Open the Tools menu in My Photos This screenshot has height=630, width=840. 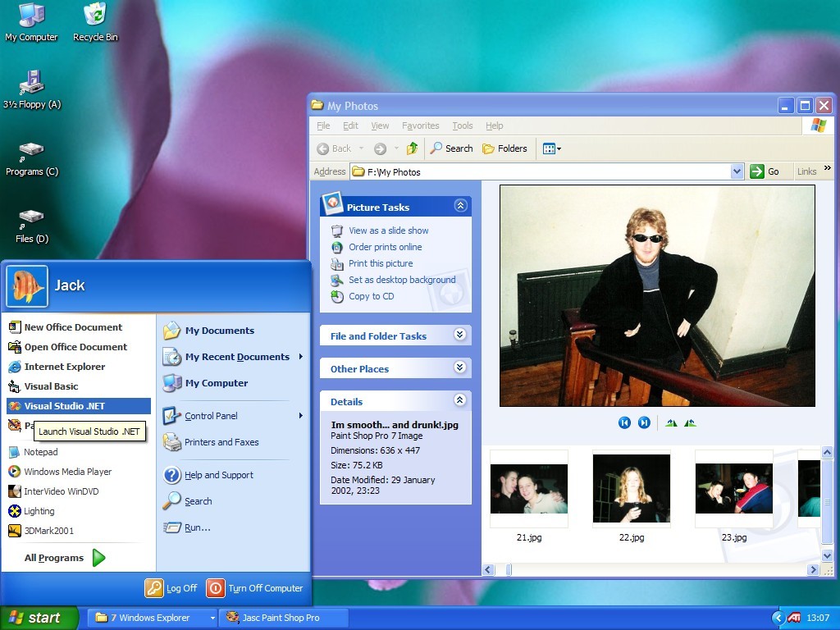pos(463,126)
